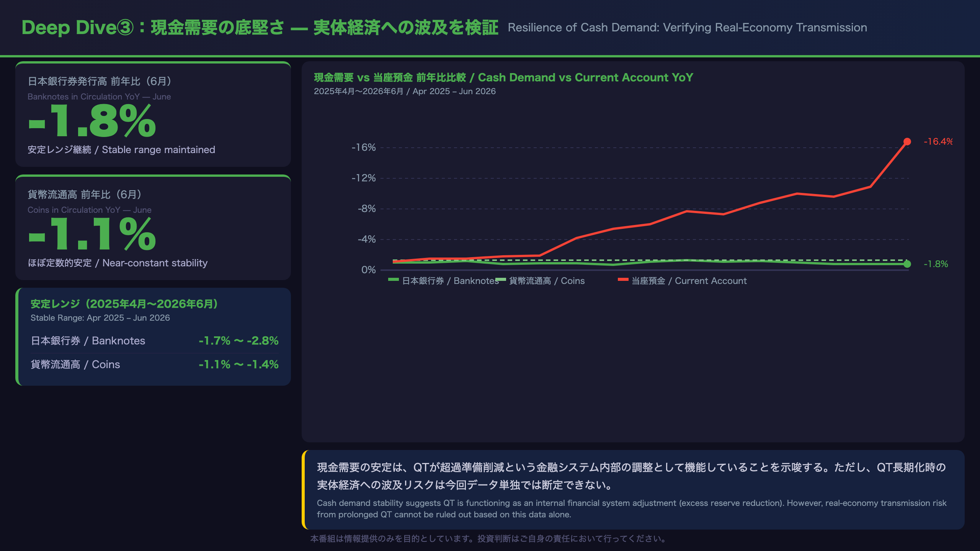Click the '-1.1% ～ -1.4%' range value
Screen dimensions: 980x551
238,364
